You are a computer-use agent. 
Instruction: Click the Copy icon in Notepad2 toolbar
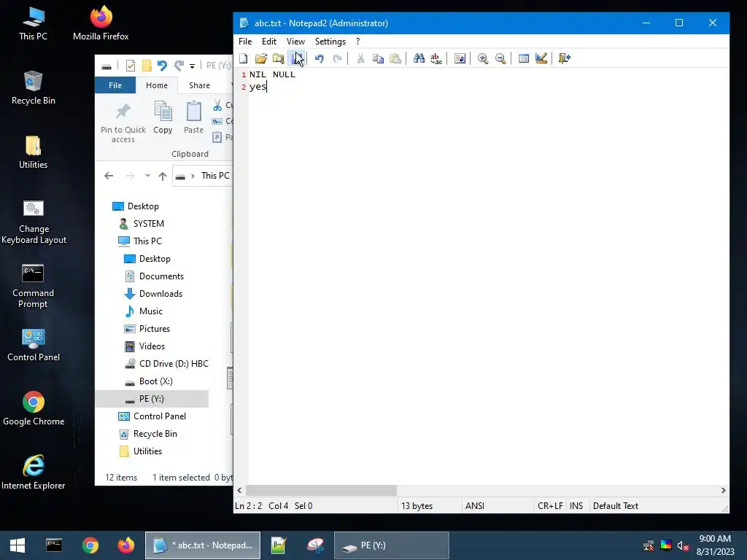click(378, 58)
